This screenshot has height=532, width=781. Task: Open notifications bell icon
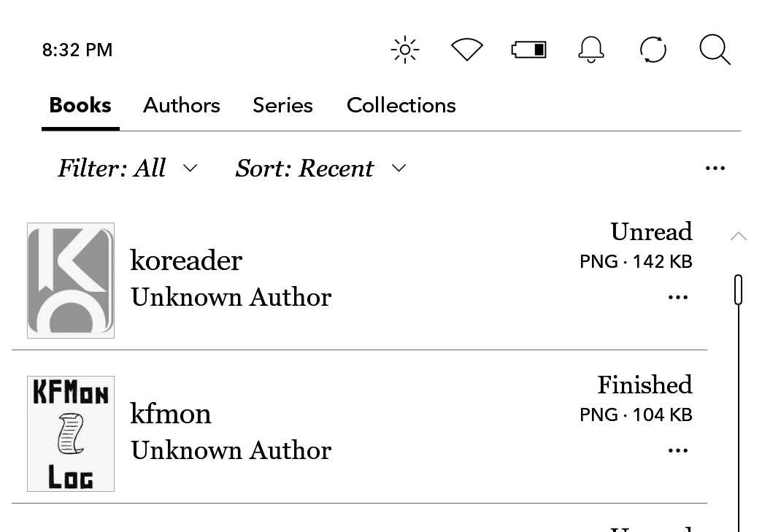coord(591,50)
